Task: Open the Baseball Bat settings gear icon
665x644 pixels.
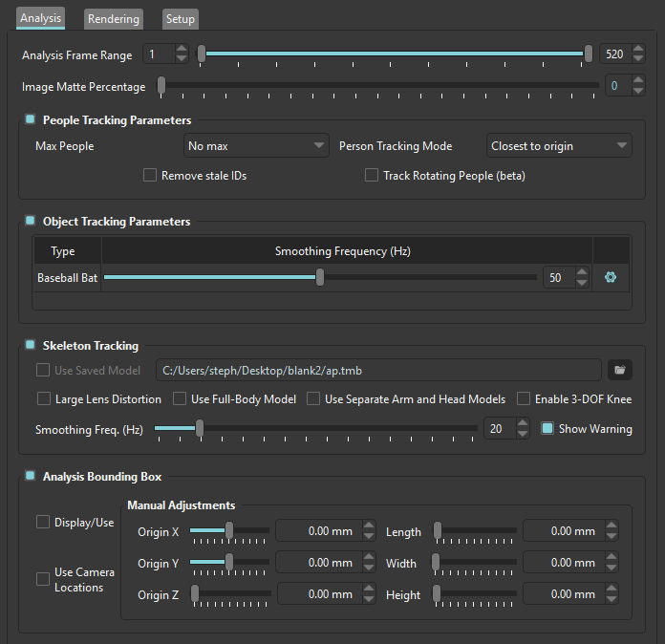Action: click(611, 278)
